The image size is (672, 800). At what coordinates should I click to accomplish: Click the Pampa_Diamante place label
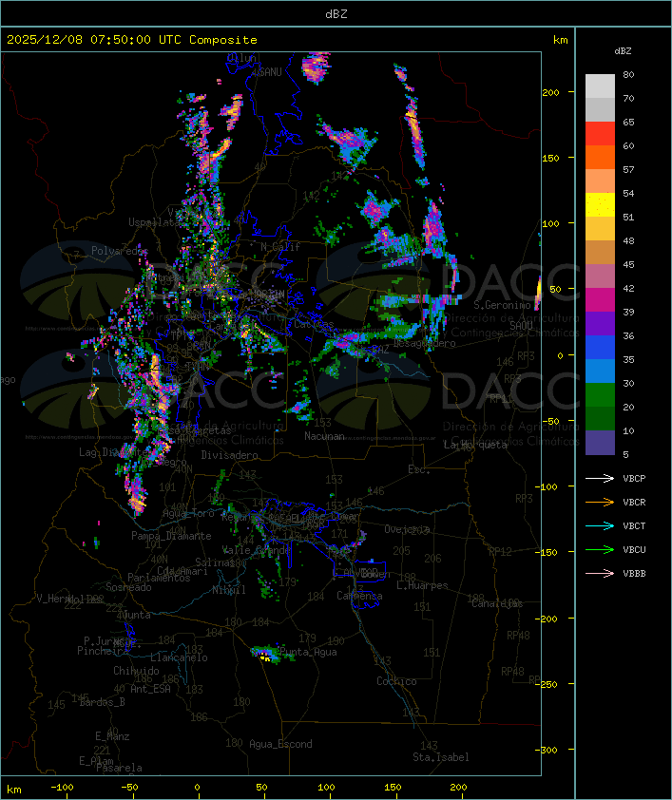[171, 536]
